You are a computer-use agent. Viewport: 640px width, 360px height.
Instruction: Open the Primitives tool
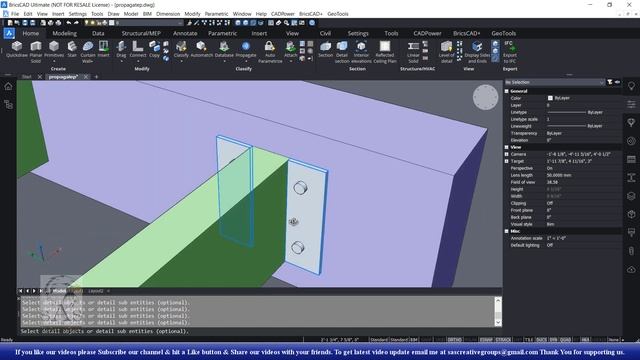click(x=54, y=49)
